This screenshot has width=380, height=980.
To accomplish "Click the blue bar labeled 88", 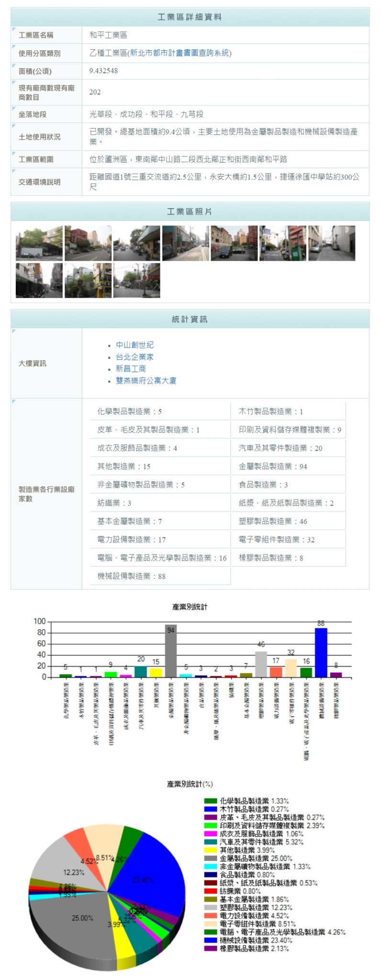I will tap(321, 653).
